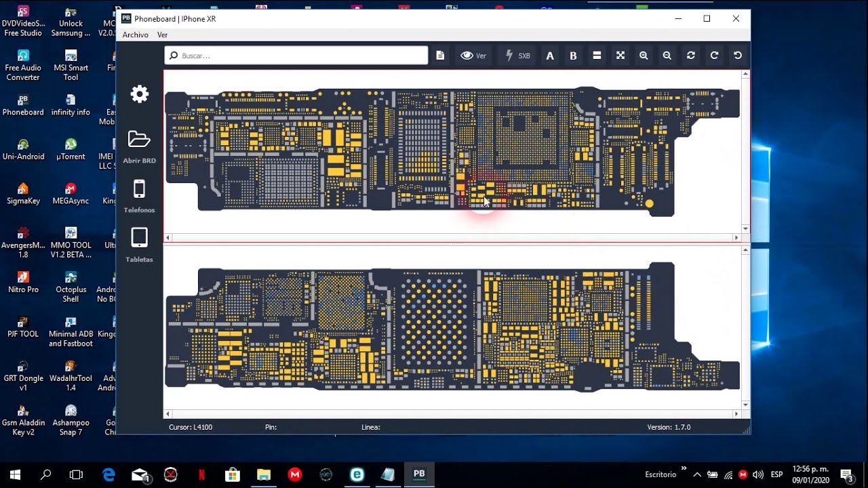Open settings gear in Phoneboard sidebar
Image resolution: width=868 pixels, height=488 pixels.
pyautogui.click(x=139, y=94)
